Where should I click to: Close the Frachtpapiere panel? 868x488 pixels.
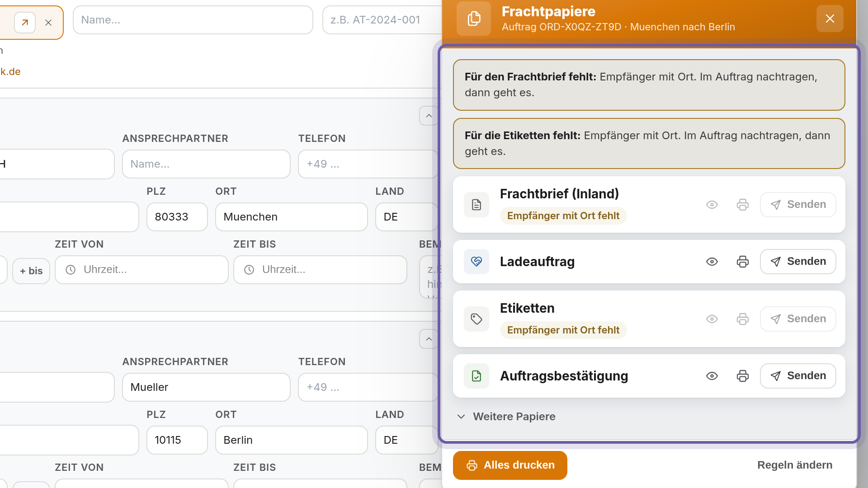[830, 19]
